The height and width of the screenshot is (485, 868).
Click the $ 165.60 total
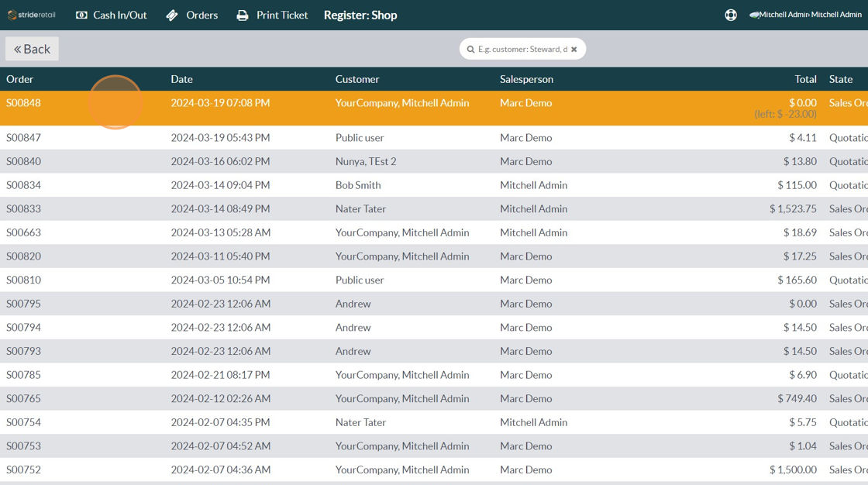pos(797,280)
